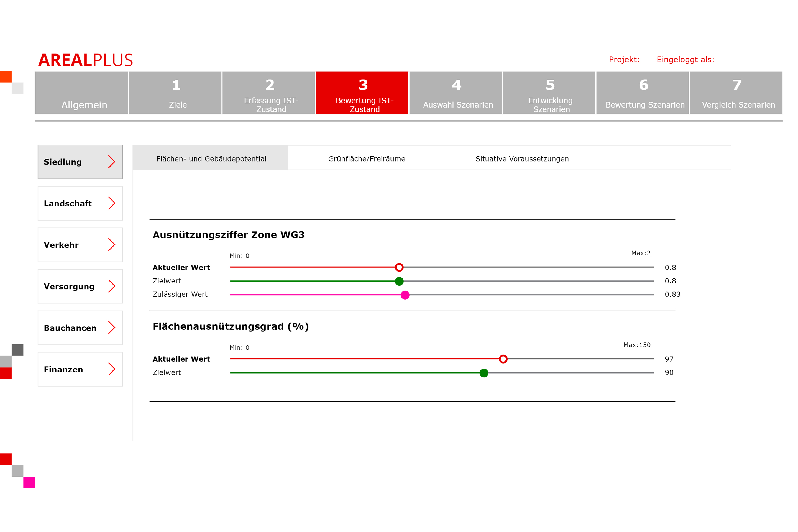Click red Aktueller Wert handle for Ausnützungsziffer
Image resolution: width=798 pixels, height=532 pixels.
tap(399, 267)
